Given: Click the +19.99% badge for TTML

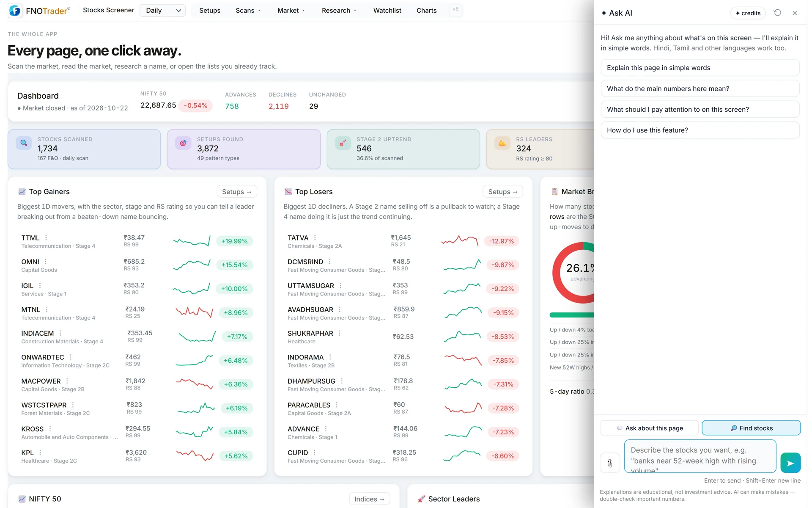Looking at the screenshot, I should point(234,241).
